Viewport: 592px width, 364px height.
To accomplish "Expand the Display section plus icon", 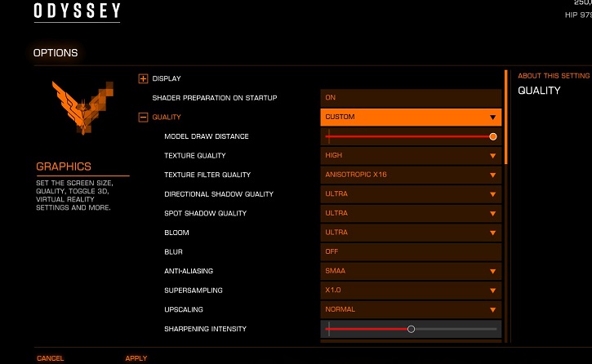I will [143, 79].
